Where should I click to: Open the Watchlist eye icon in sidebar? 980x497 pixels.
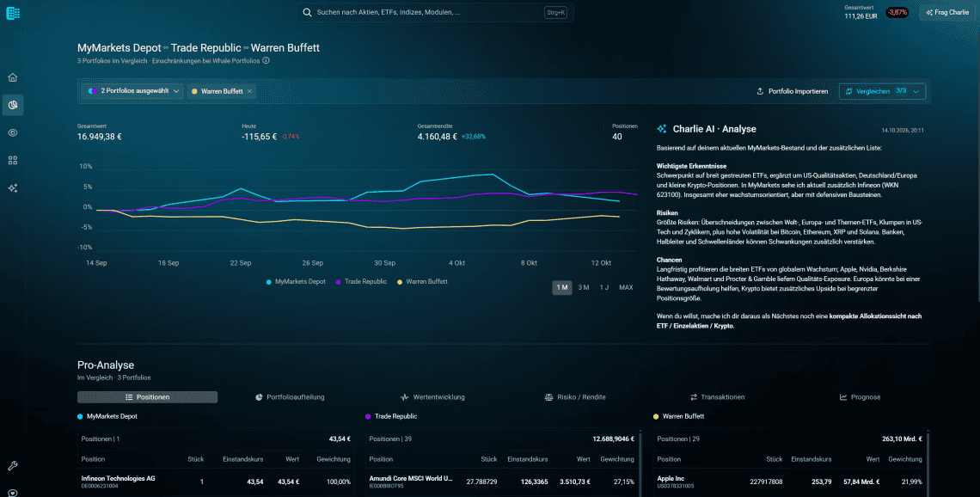13,132
